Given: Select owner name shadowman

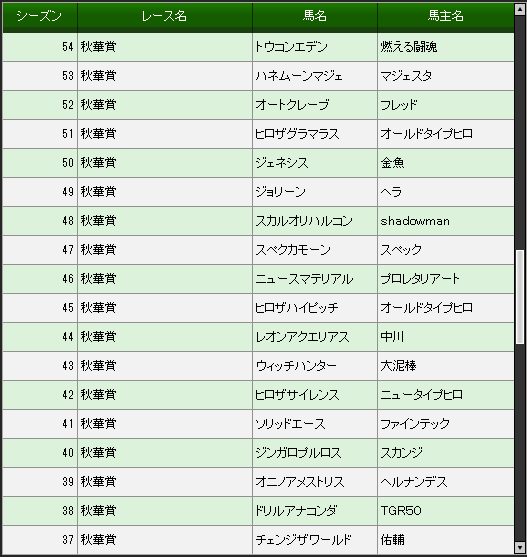Looking at the screenshot, I should click(415, 221).
